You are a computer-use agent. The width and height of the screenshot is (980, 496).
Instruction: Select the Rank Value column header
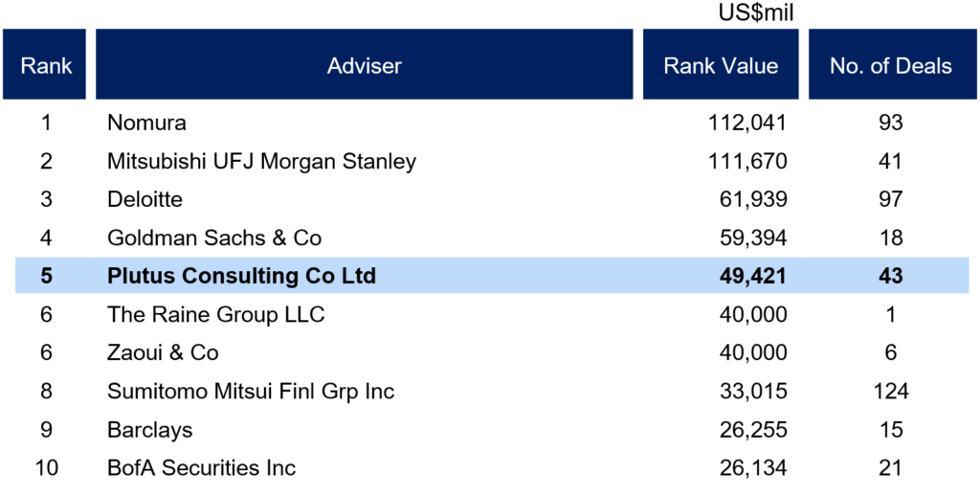pyautogui.click(x=721, y=64)
